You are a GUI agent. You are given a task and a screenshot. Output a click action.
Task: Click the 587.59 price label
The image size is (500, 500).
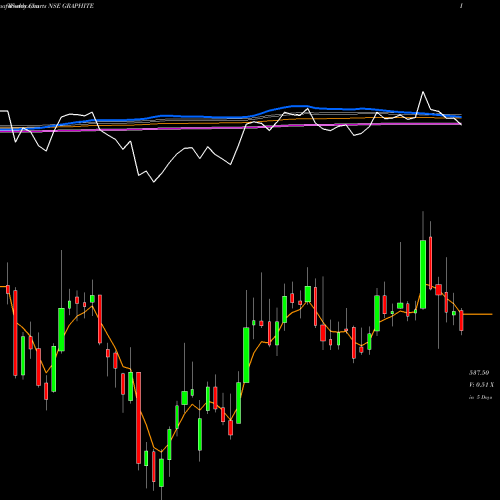coord(479,373)
